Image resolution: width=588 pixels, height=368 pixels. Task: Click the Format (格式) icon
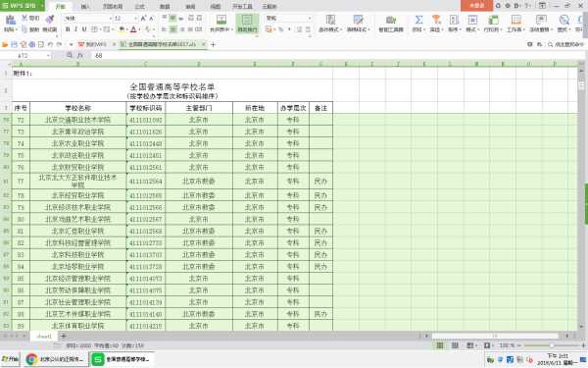coord(472,20)
